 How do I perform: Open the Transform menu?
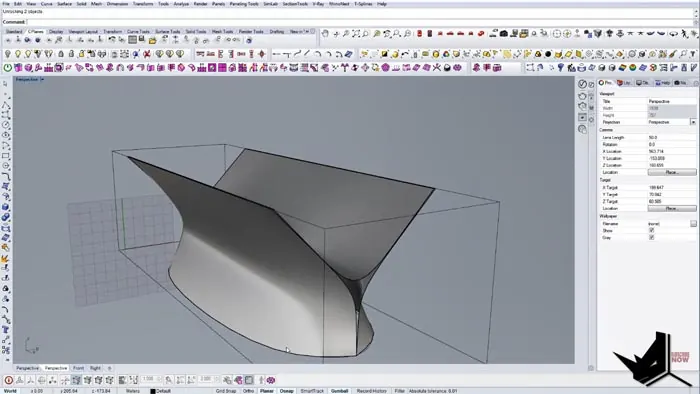point(143,4)
